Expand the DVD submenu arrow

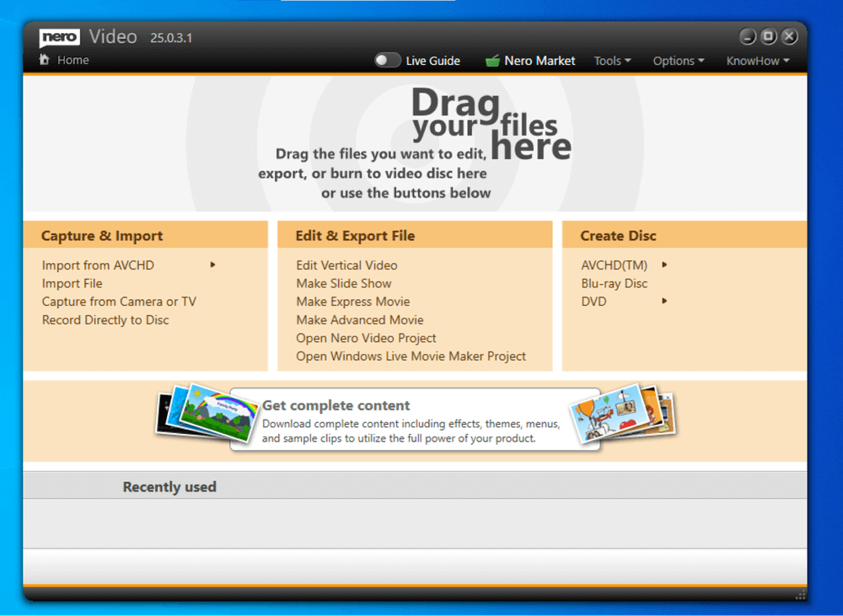(x=664, y=301)
